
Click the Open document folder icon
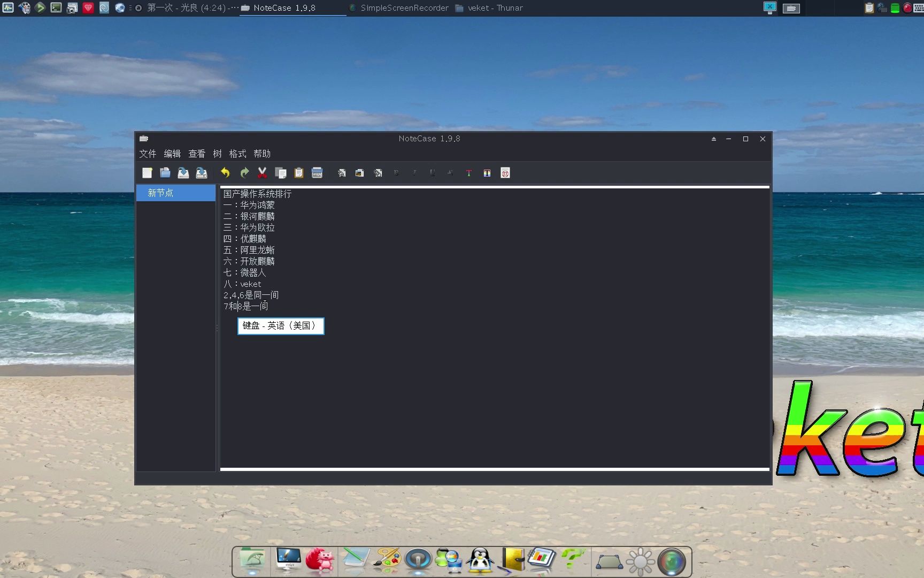[x=165, y=173]
